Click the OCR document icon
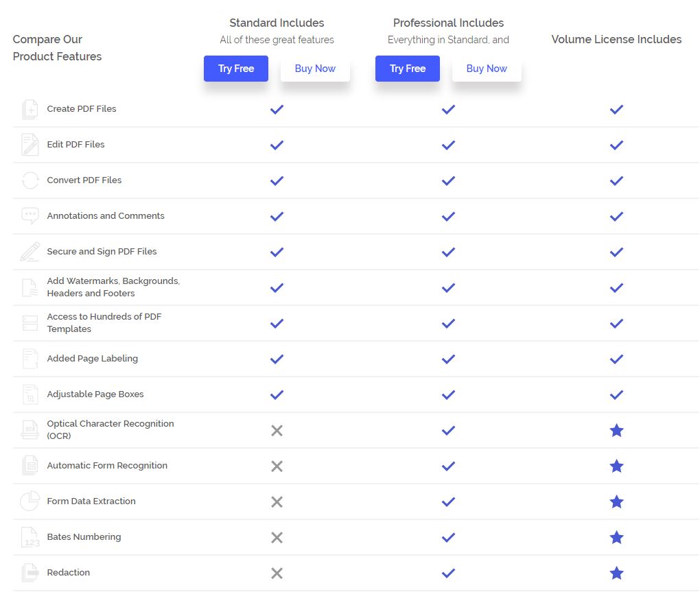The height and width of the screenshot is (592, 700). tap(30, 430)
